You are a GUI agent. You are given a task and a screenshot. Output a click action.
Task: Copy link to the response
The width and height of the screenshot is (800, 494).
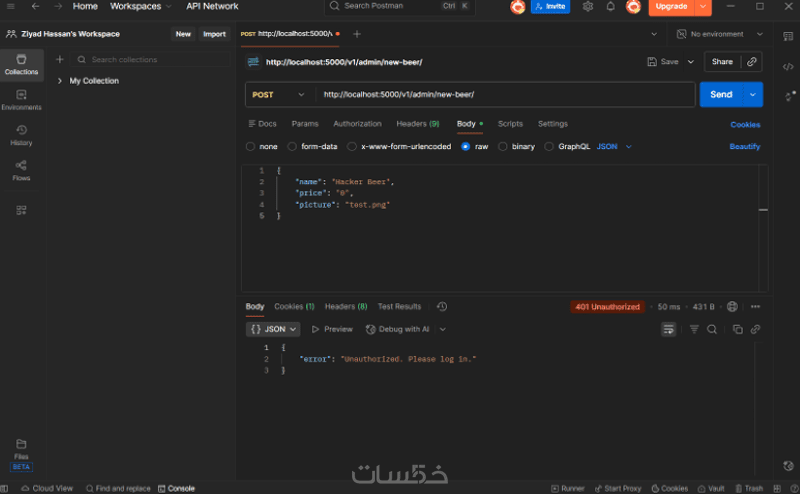tap(755, 330)
